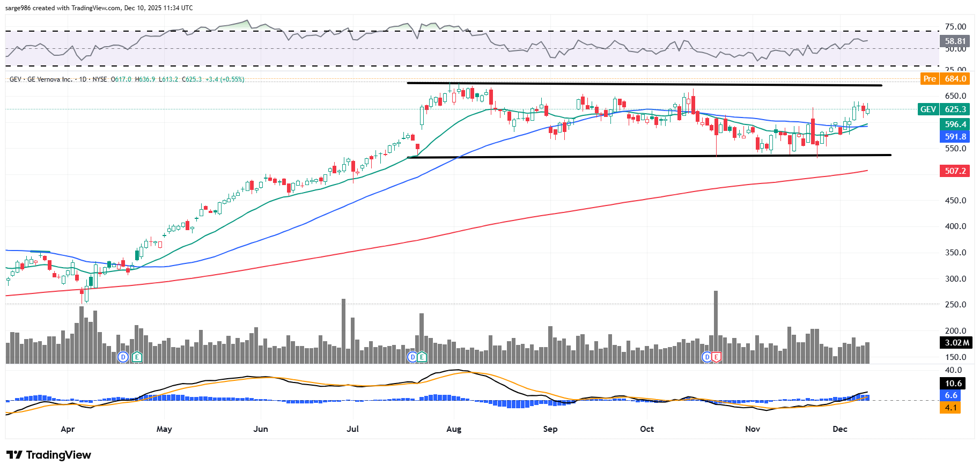This screenshot has width=980, height=471.
Task: Select the red October earnings E marker
Action: tap(716, 357)
